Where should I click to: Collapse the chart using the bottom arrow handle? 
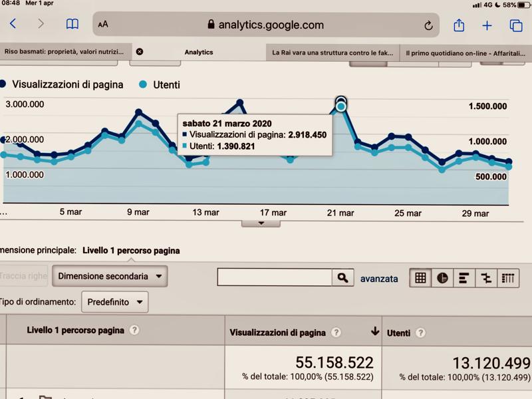coord(260,223)
